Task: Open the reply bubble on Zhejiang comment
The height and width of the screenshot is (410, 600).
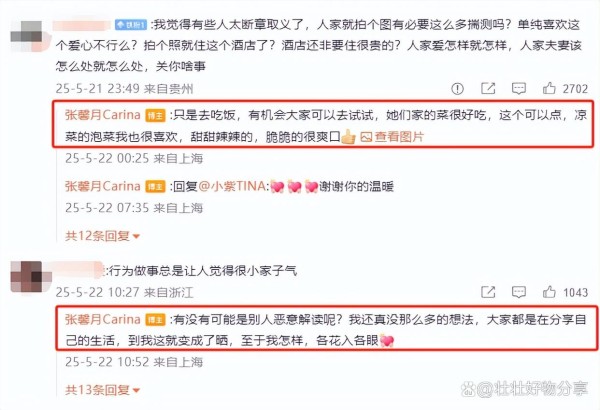Action: click(518, 292)
